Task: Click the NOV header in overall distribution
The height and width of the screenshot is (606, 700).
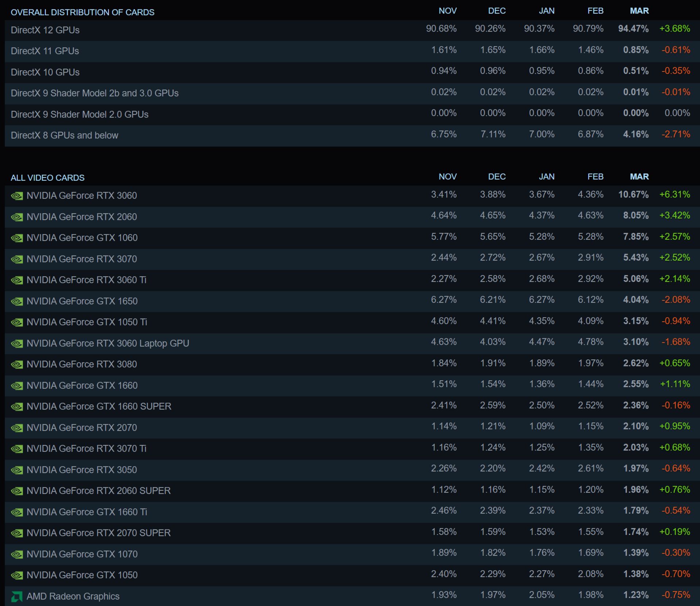Action: [447, 11]
